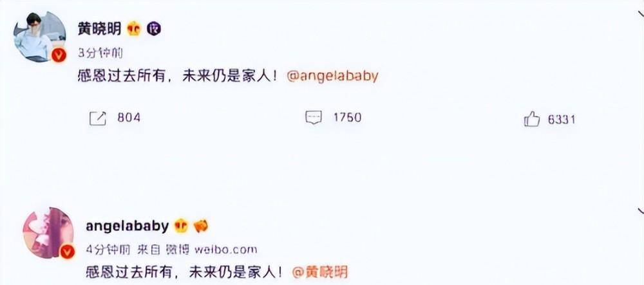The width and height of the screenshot is (644, 285).
Task: Click crown badge beside angelababy username
Action: click(181, 226)
